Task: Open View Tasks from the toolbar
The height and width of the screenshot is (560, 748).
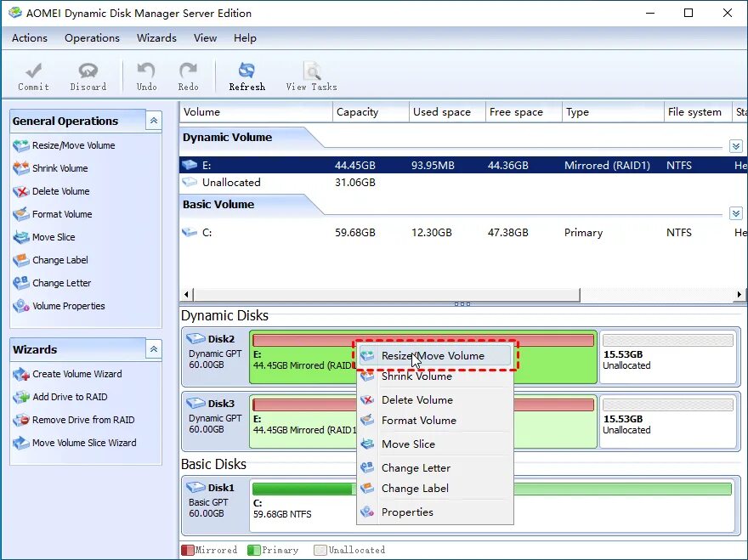Action: point(311,76)
